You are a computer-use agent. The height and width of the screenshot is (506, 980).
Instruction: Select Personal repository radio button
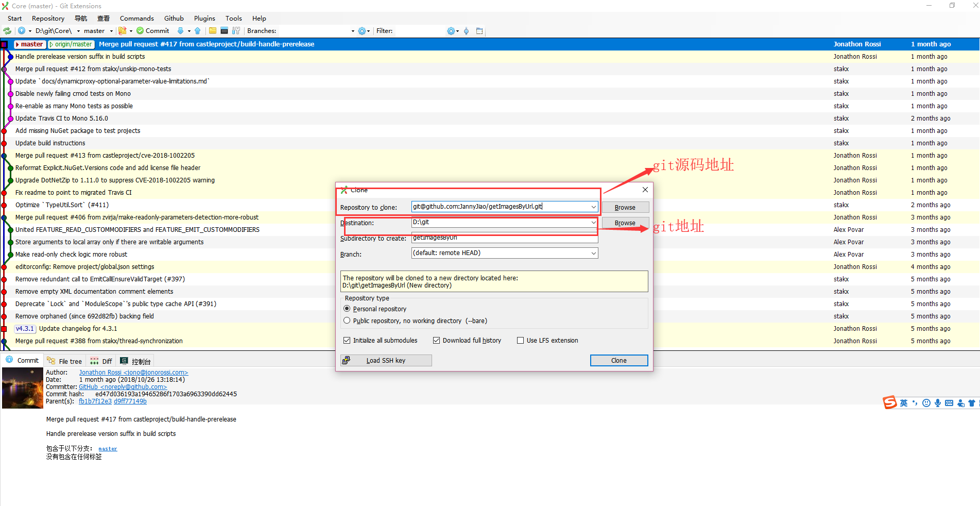pyautogui.click(x=347, y=309)
